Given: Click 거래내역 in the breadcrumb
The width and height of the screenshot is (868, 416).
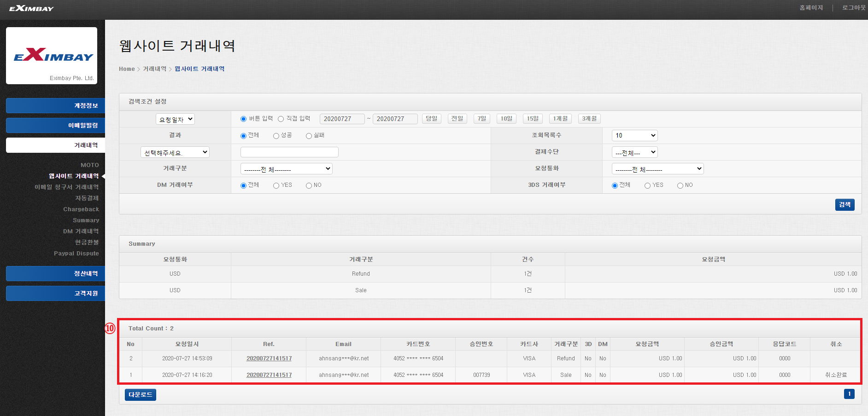Looking at the screenshot, I should [154, 69].
